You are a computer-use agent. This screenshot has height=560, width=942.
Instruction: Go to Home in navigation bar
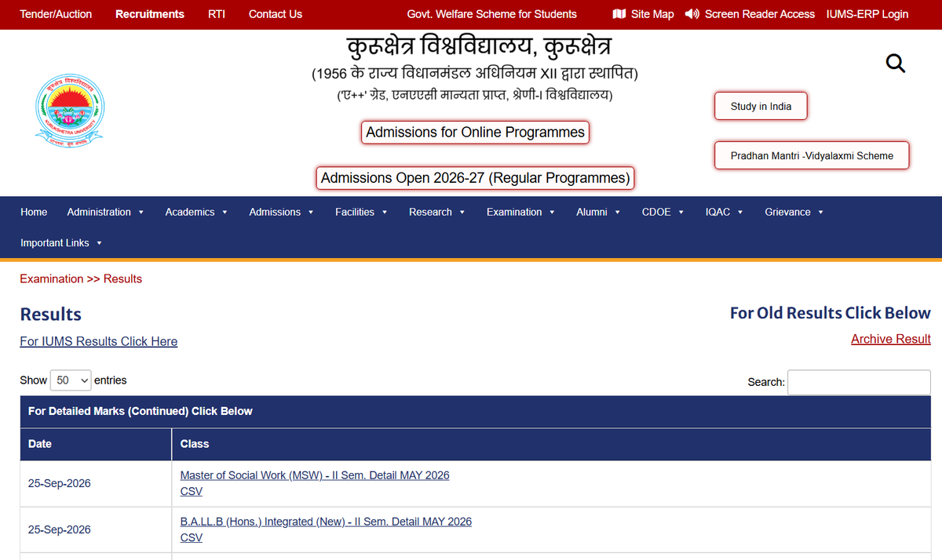click(x=34, y=212)
